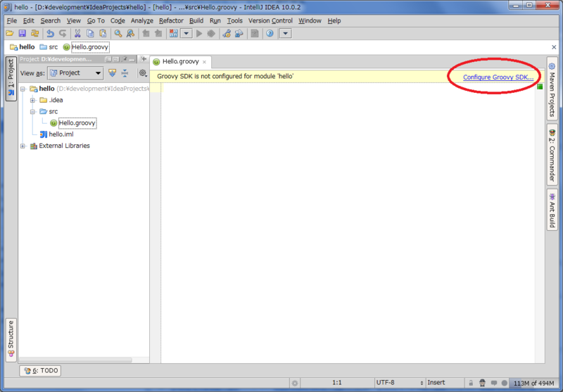Click the Hector inspector status icon
563x392 pixels.
482,383
